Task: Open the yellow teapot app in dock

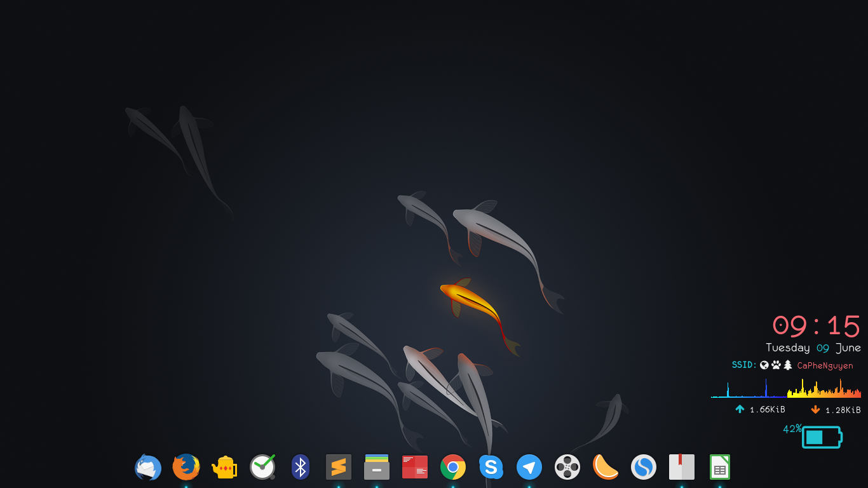Action: 224,467
